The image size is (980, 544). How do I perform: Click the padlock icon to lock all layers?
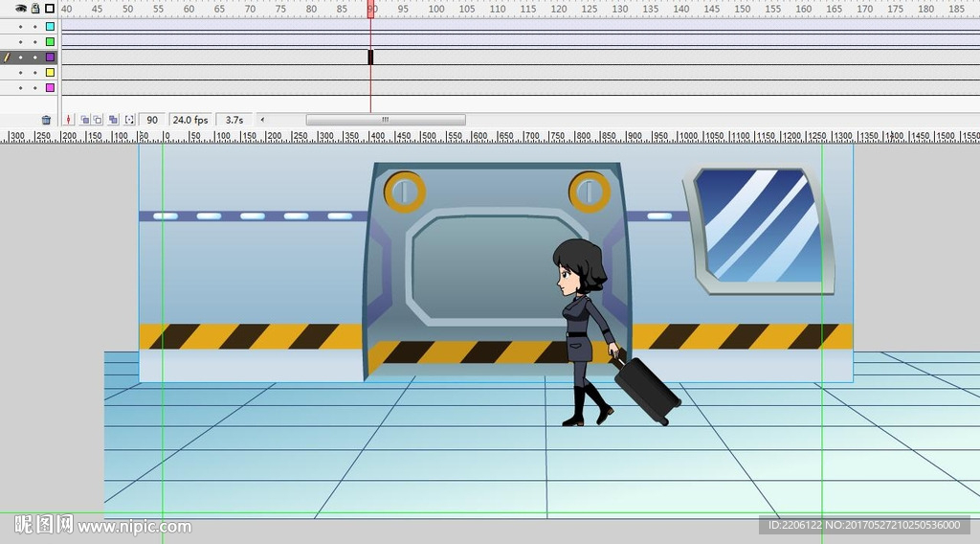click(x=34, y=9)
